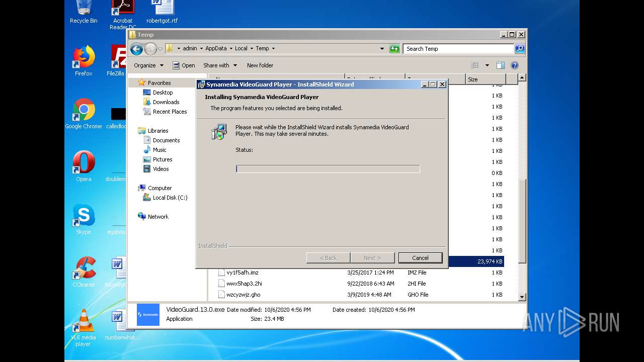Select the wwx5hap3.2hi file icon
The width and height of the screenshot is (644, 362).
tap(221, 284)
